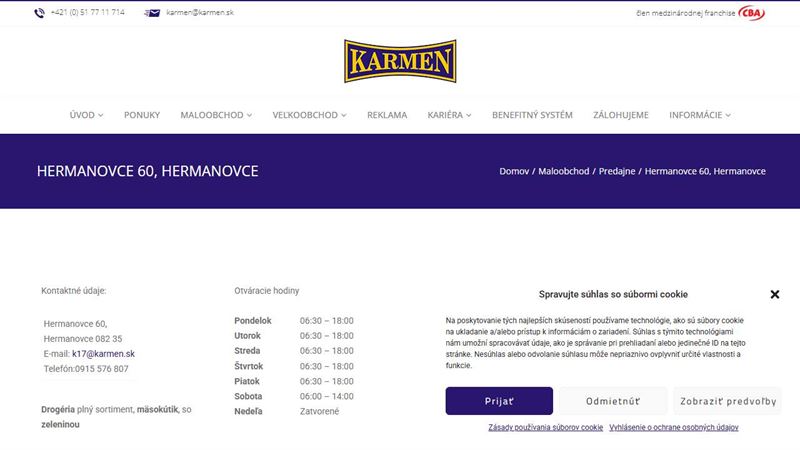Reject cookies with Odmietnuť button
Screen dimensions: 800x450
[613, 401]
